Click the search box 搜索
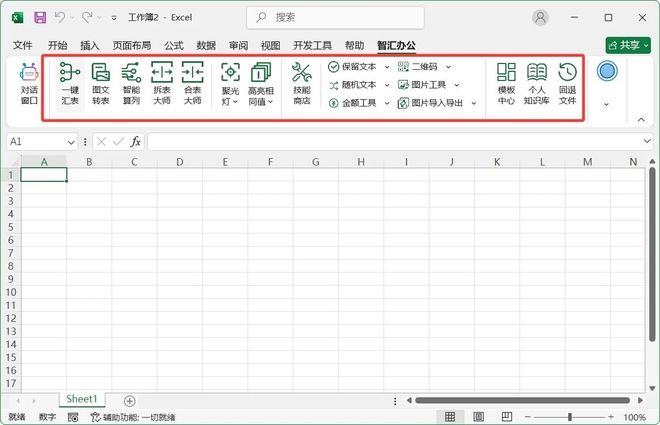660x425 pixels. [x=335, y=17]
